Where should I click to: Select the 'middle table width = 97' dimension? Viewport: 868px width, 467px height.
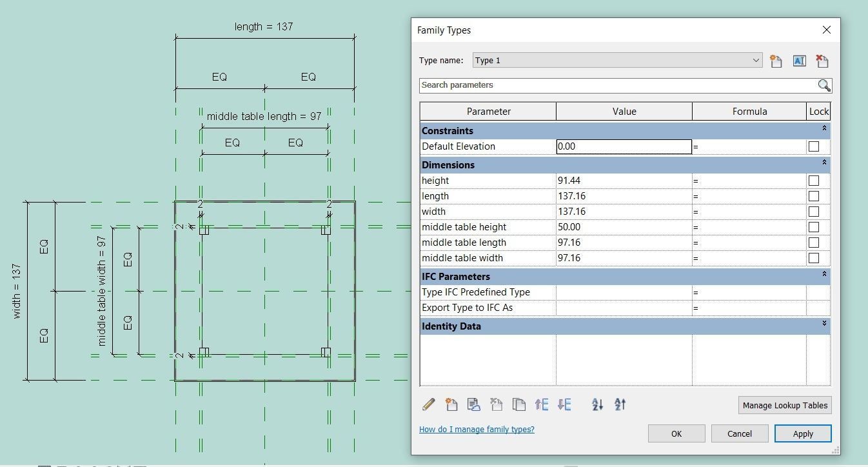click(x=101, y=291)
